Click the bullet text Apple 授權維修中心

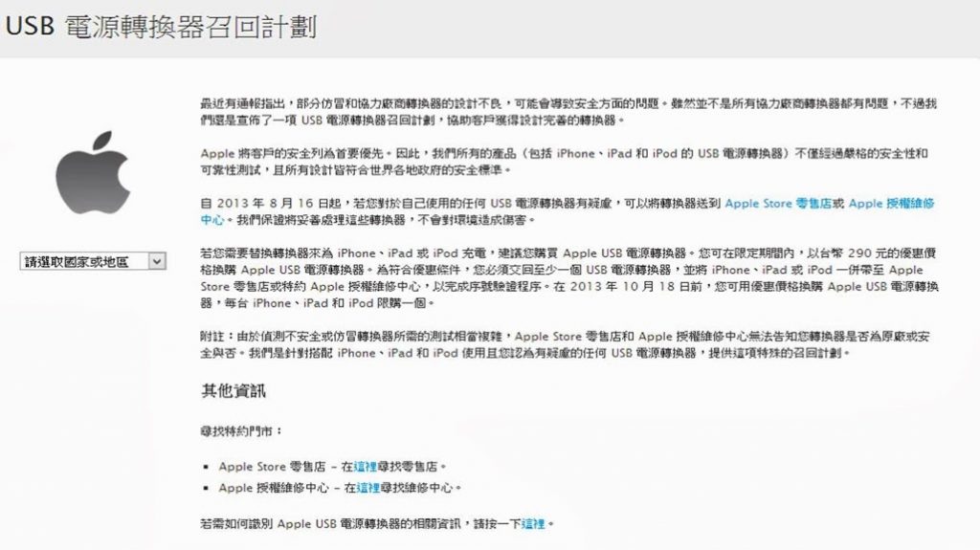tap(273, 488)
